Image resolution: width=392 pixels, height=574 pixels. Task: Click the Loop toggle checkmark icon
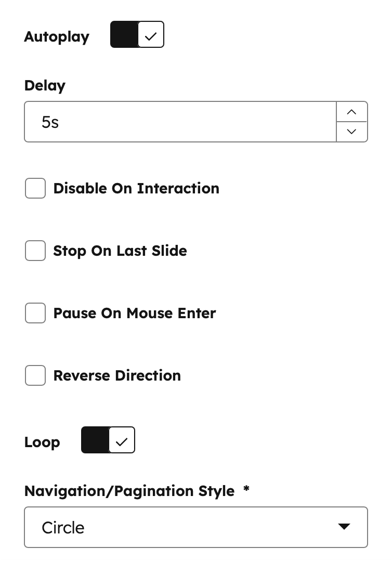(x=122, y=441)
